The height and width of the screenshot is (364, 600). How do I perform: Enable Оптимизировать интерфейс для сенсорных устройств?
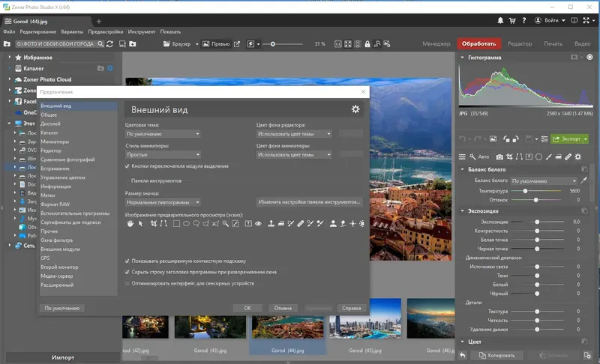127,283
